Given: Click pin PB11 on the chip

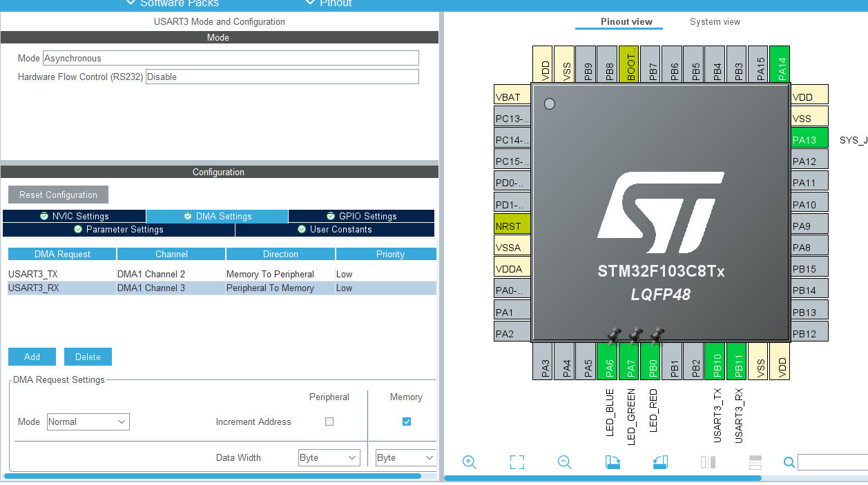Looking at the screenshot, I should [737, 362].
